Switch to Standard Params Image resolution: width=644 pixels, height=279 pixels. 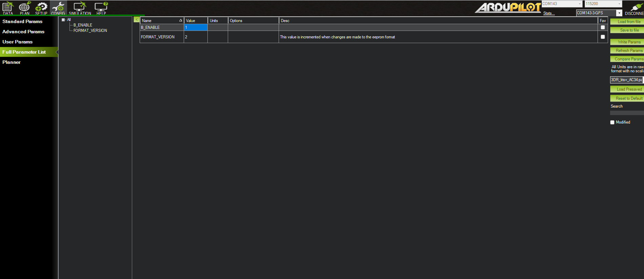click(22, 21)
